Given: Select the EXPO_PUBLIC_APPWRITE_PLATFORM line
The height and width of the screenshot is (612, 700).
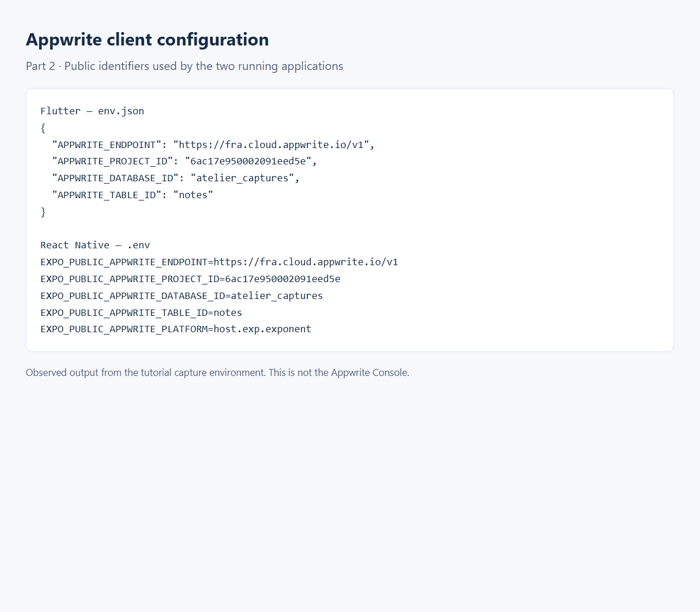Looking at the screenshot, I should click(x=176, y=329).
